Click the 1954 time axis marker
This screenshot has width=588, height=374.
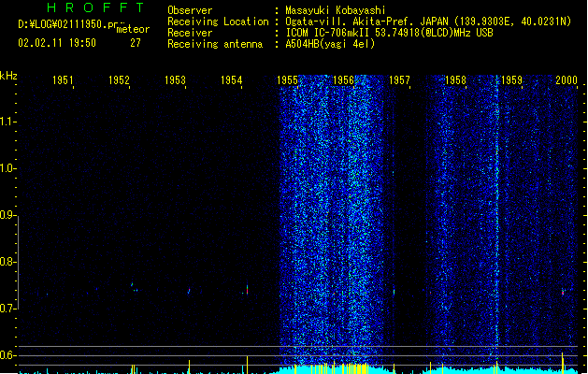(232, 80)
